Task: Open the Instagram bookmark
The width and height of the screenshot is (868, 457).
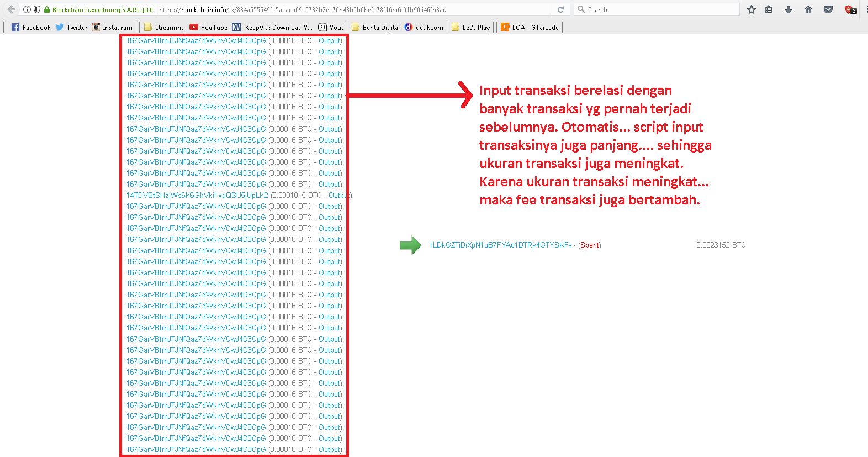Action: [112, 27]
